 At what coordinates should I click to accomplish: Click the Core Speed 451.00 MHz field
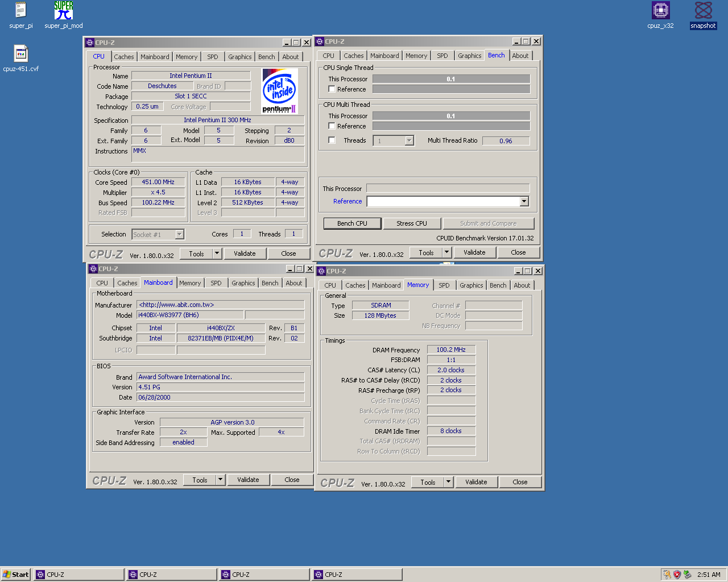[x=158, y=182]
